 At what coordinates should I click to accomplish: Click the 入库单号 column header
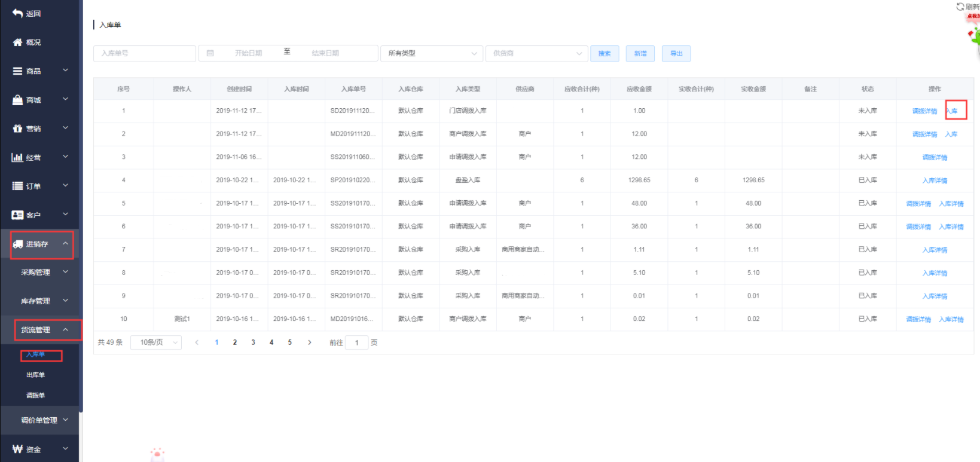pyautogui.click(x=353, y=89)
